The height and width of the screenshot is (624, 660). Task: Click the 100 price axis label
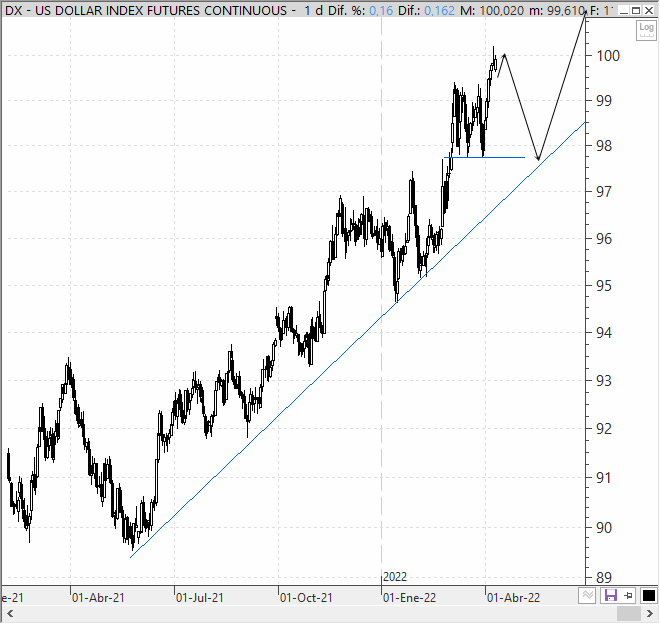click(608, 56)
